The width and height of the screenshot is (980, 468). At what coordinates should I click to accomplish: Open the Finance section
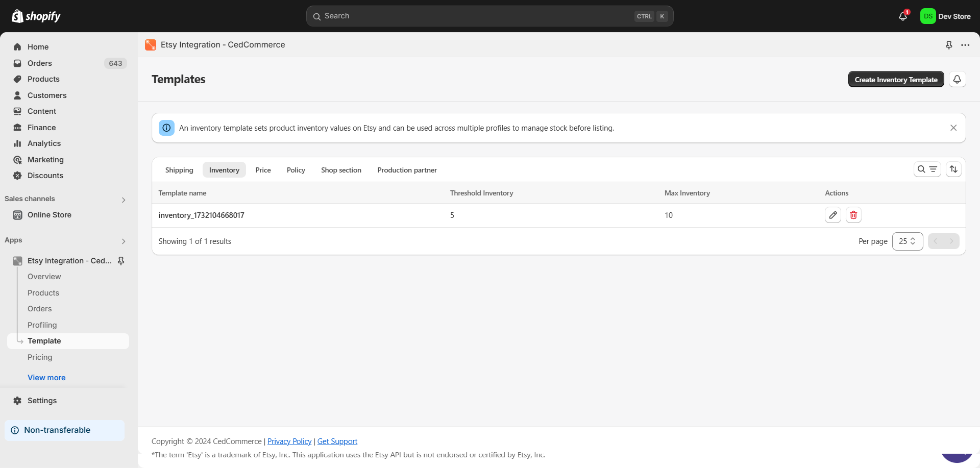(42, 128)
